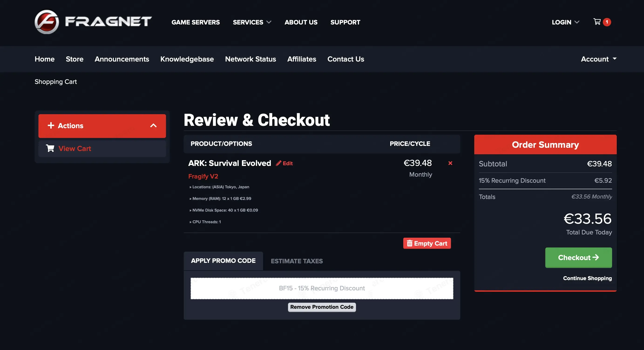This screenshot has width=644, height=350.
Task: Click the NVMe Disk Space option line
Action: [x=224, y=210]
